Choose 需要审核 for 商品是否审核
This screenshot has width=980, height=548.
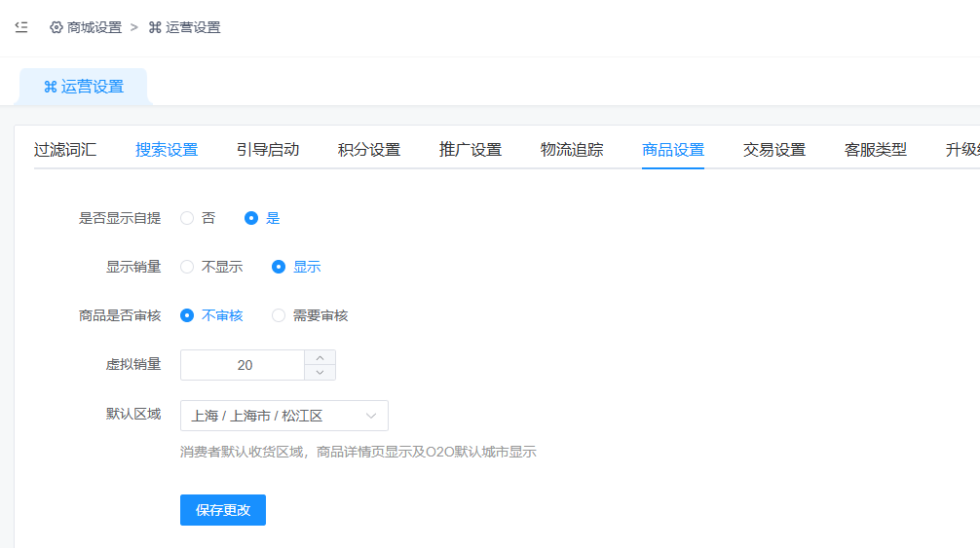279,315
